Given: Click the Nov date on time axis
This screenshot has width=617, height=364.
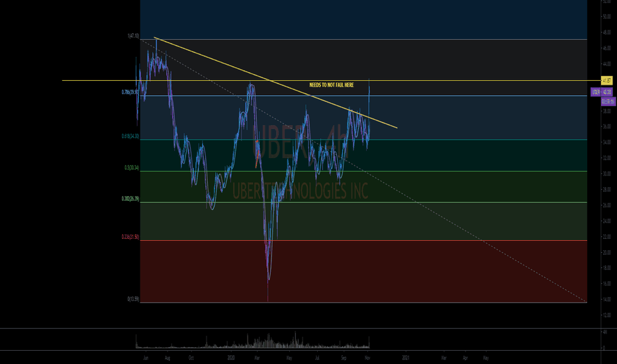Looking at the screenshot, I should click(x=367, y=358).
